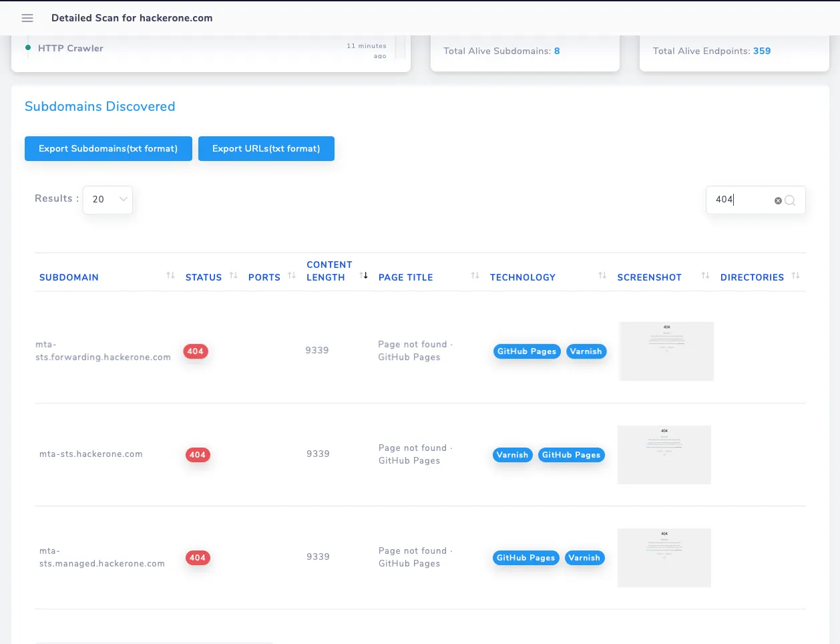Click the Total Alive Endpoints count 359
840x644 pixels.
[x=762, y=51]
